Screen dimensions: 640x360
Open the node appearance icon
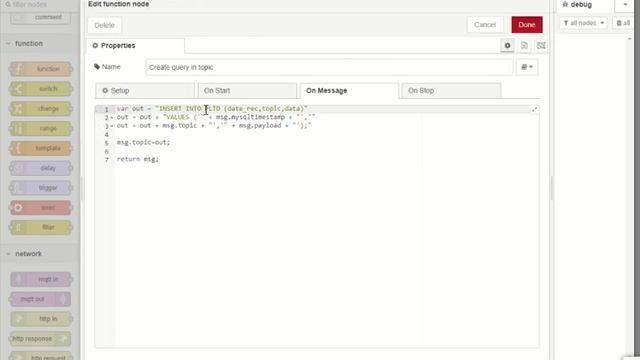click(541, 46)
